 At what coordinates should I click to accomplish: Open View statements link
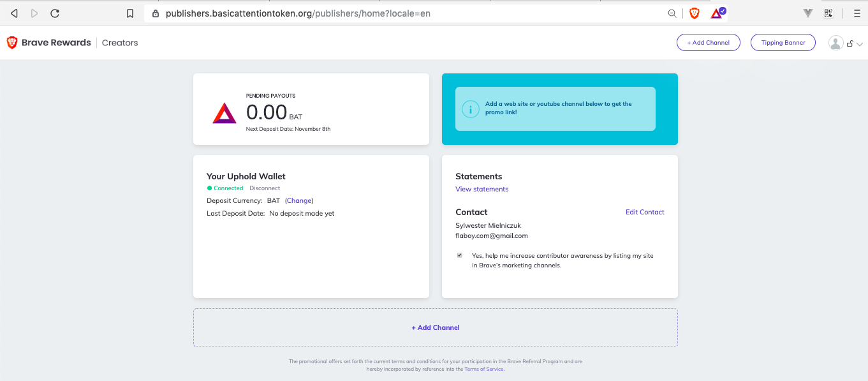pyautogui.click(x=482, y=189)
